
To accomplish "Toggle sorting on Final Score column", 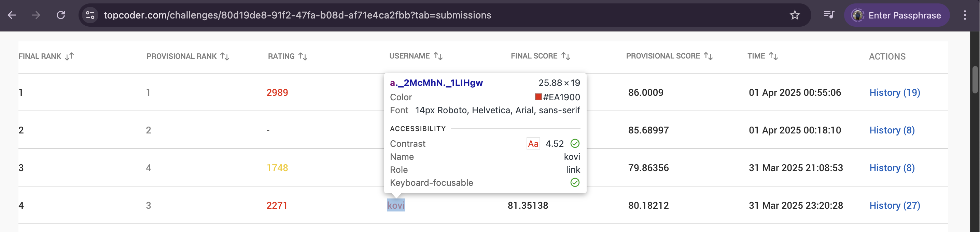I will coord(566,56).
